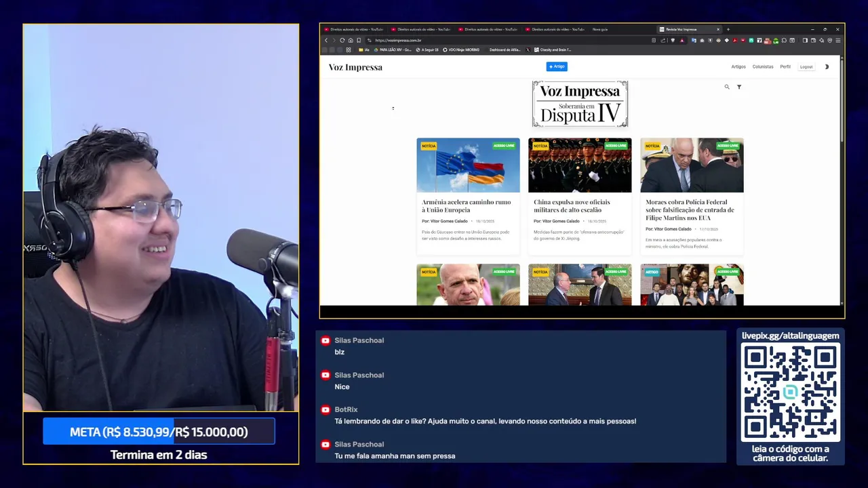Screen dimensions: 868x488
Task: Open the EU and Armenia flags thumbnail
Action: point(468,165)
